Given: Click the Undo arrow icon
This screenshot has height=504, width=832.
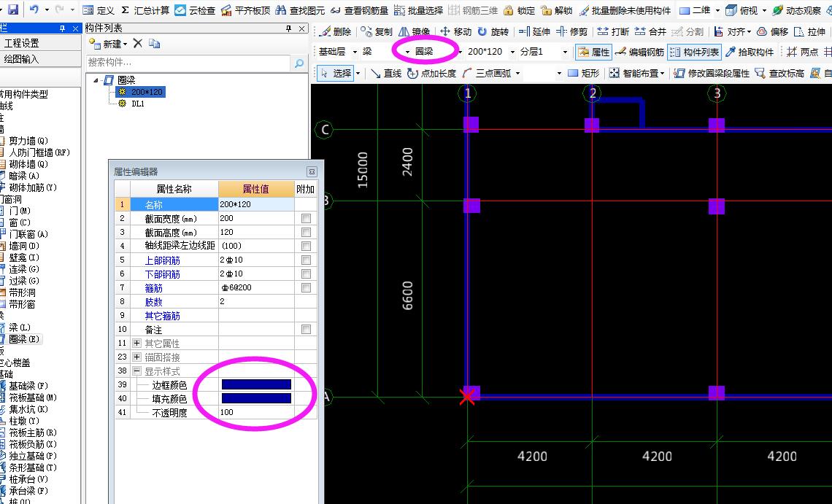Looking at the screenshot, I should (34, 9).
